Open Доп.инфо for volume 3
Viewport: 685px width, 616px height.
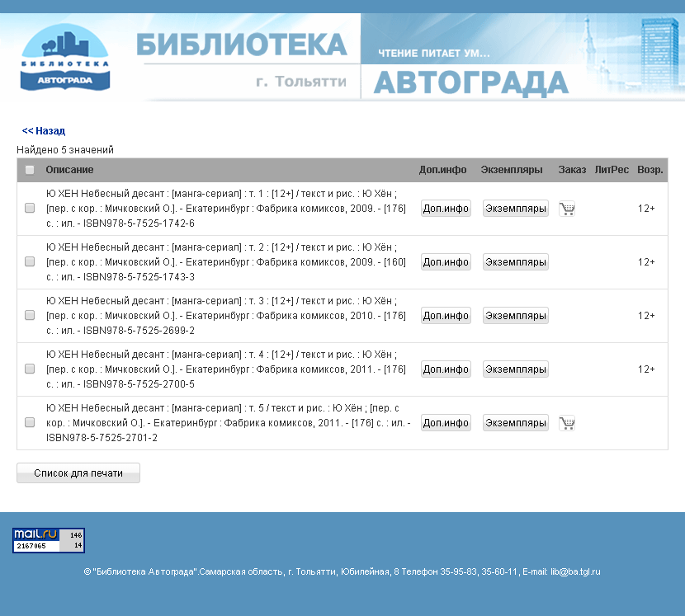pos(446,316)
